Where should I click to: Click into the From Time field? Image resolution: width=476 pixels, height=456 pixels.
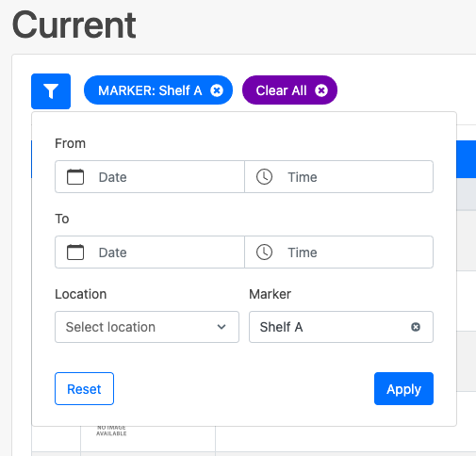coord(339,177)
